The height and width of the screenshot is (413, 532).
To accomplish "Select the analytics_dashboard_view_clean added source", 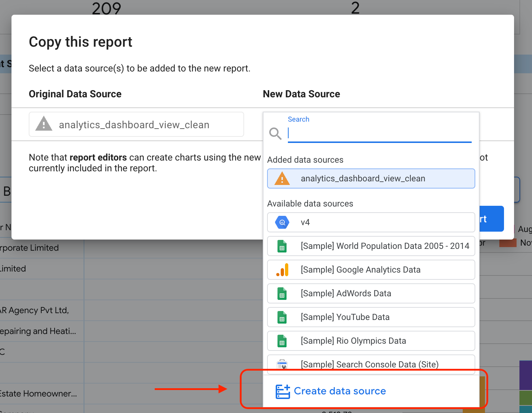I will pyautogui.click(x=371, y=178).
